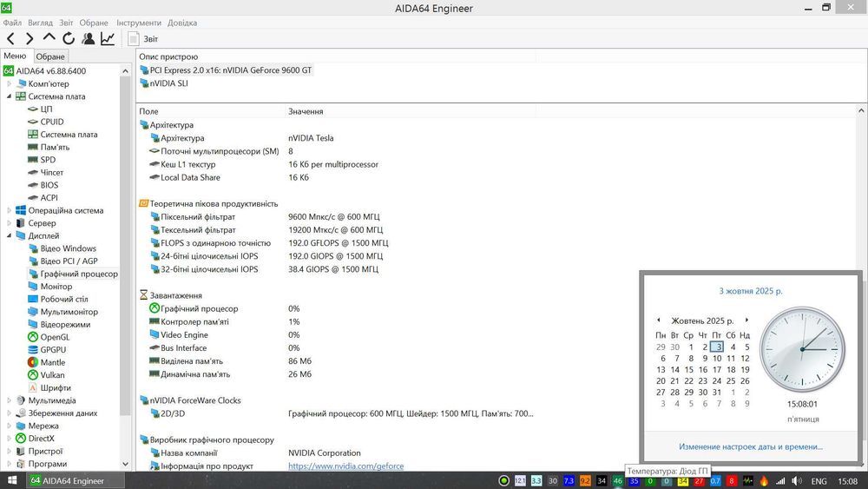Viewport: 868px width, 489px height.
Task: Click the Vulkan icon in tree
Action: pos(33,375)
